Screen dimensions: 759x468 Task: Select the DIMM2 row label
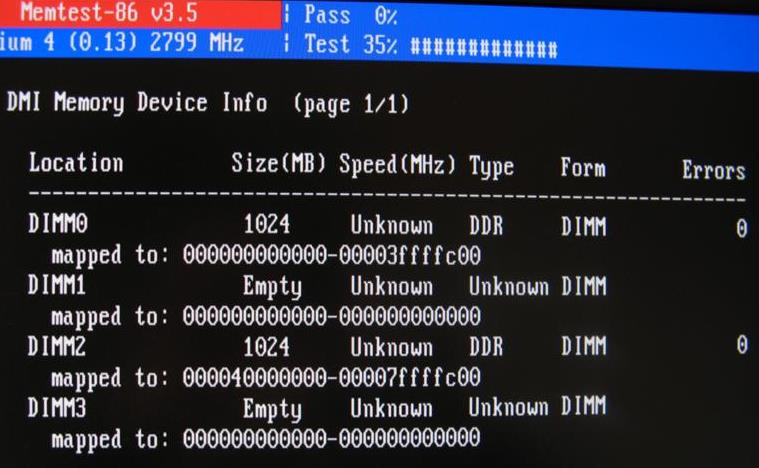(57, 346)
